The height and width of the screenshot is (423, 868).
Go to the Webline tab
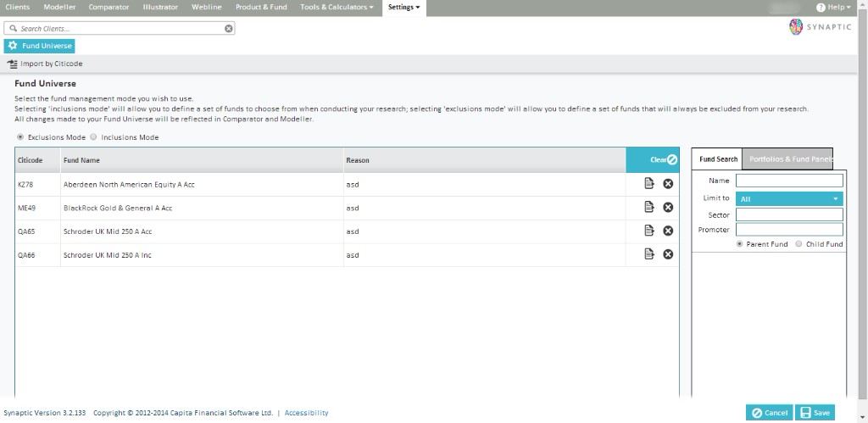tap(207, 7)
